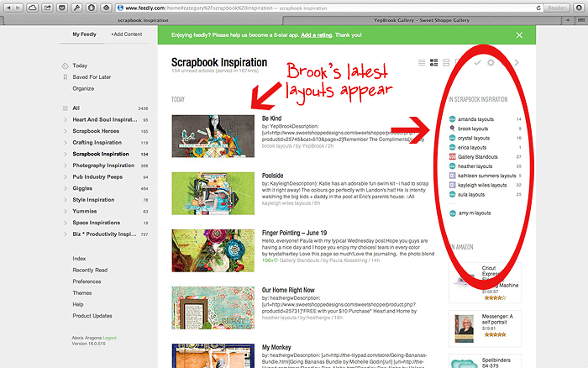
Task: Open the Be Kind layout thumbnail
Action: [213, 136]
